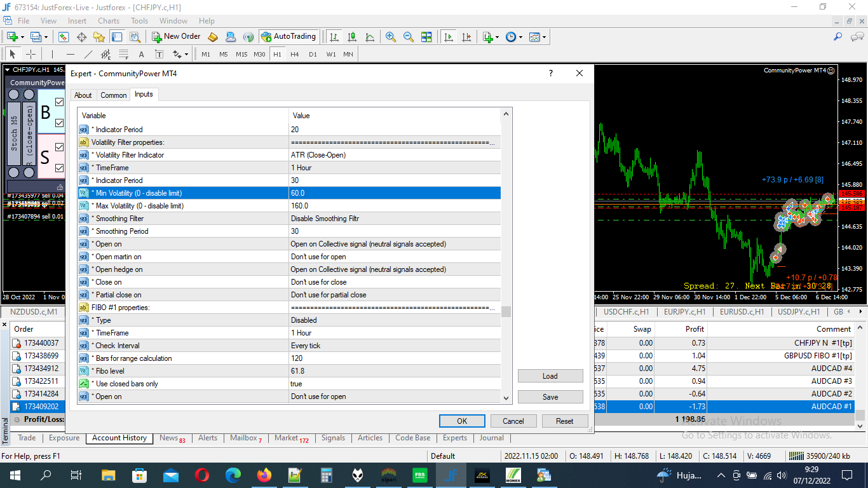This screenshot has width=868, height=488.
Task: Switch chart timeframe to M1
Action: tap(206, 54)
